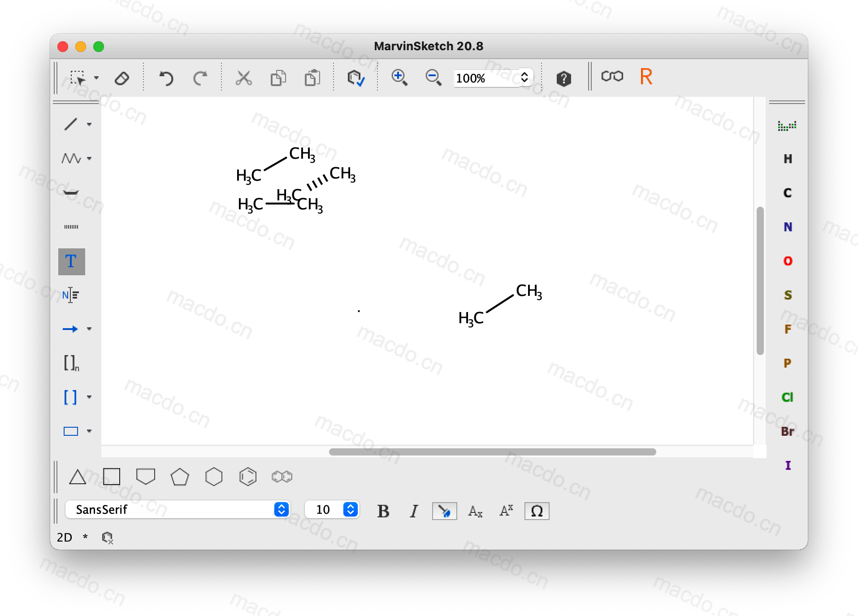Select the polymer bracket group tool

point(71,363)
